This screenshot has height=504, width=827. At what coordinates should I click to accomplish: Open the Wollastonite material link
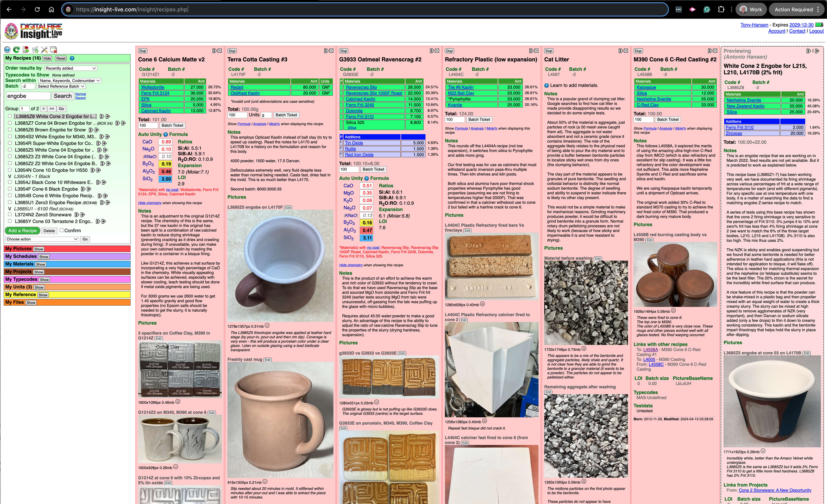tap(152, 87)
